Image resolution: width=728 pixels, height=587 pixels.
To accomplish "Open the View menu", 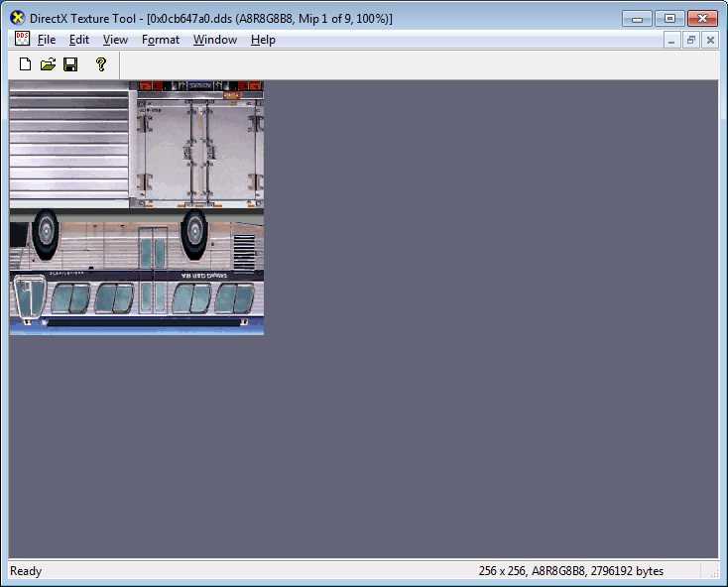I will click(x=115, y=40).
